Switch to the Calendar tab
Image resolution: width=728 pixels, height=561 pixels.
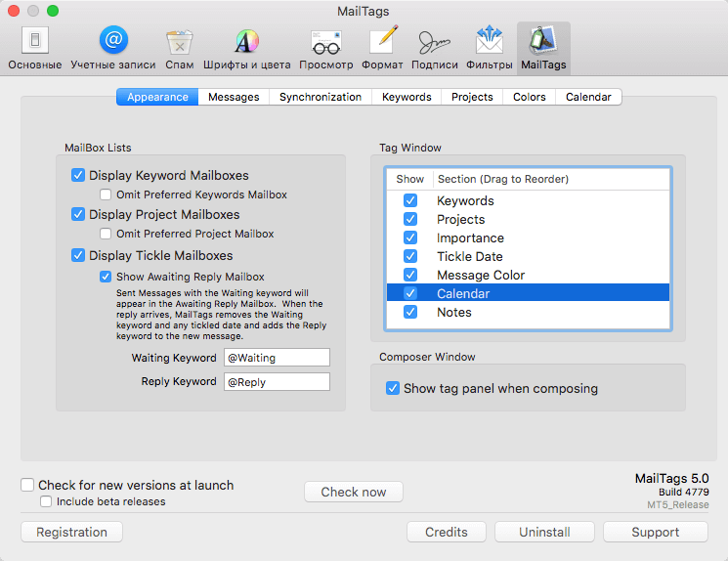pyautogui.click(x=588, y=97)
